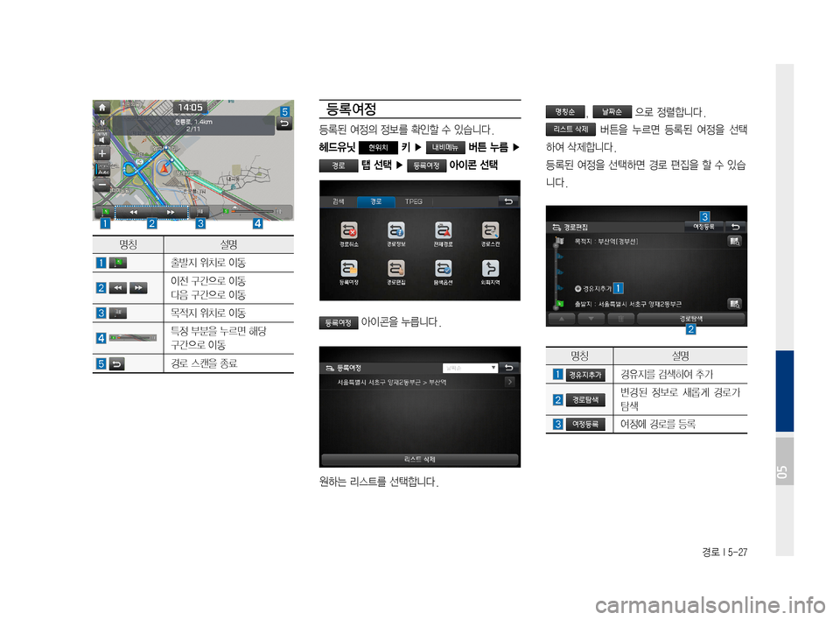Image resolution: width=840 pixels, height=620 pixels.
Task: Zoom in the map with plus button
Action: click(x=101, y=154)
